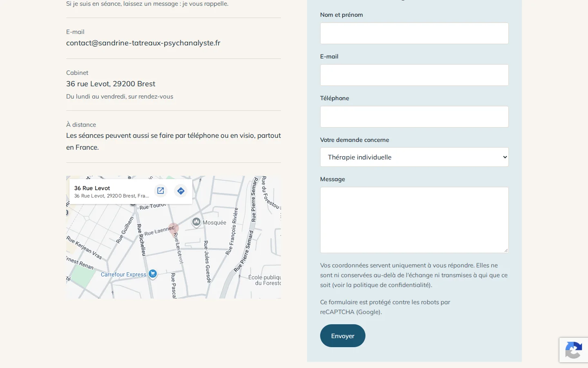
Task: Click the contact e-mail address link
Action: point(143,43)
